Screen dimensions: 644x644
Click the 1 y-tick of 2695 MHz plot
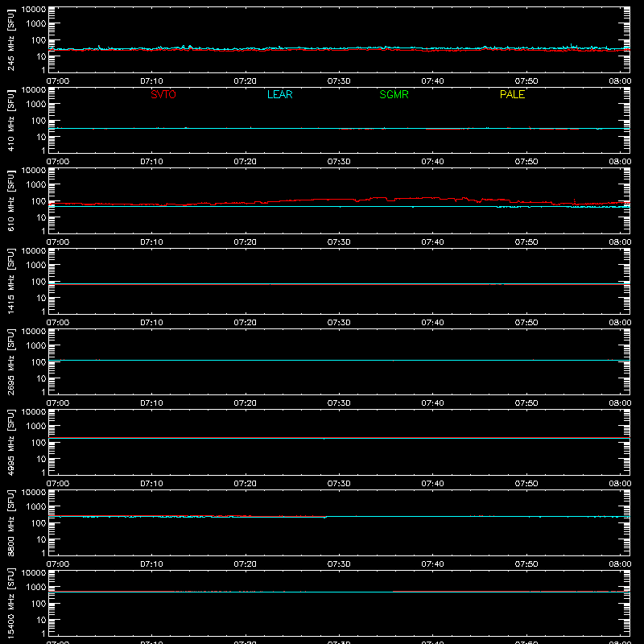pyautogui.click(x=43, y=392)
